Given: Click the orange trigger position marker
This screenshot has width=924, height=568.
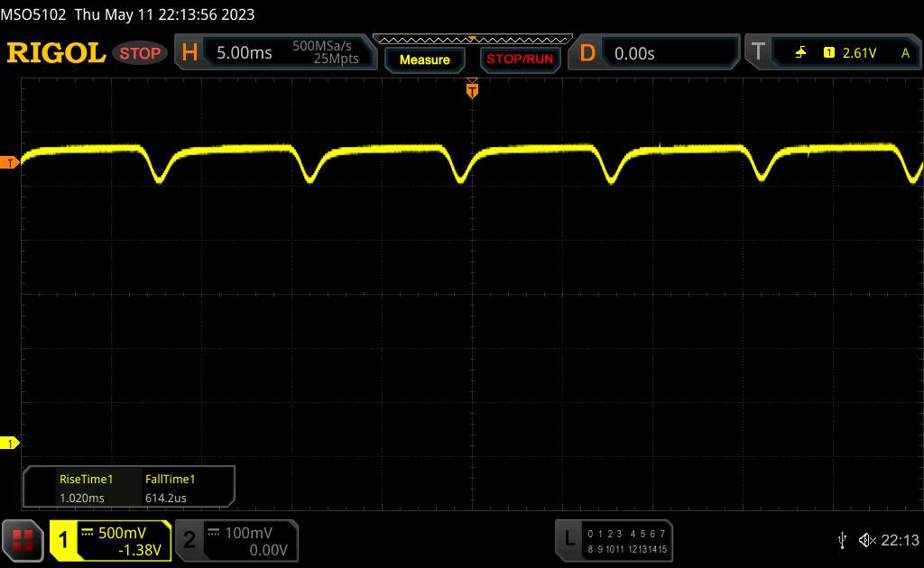Looking at the screenshot, I should click(471, 88).
